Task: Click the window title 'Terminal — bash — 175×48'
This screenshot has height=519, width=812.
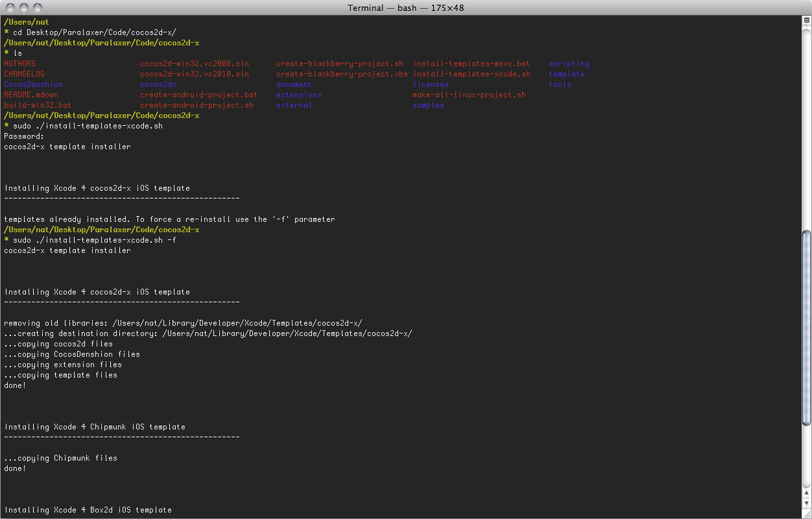Action: (406, 8)
